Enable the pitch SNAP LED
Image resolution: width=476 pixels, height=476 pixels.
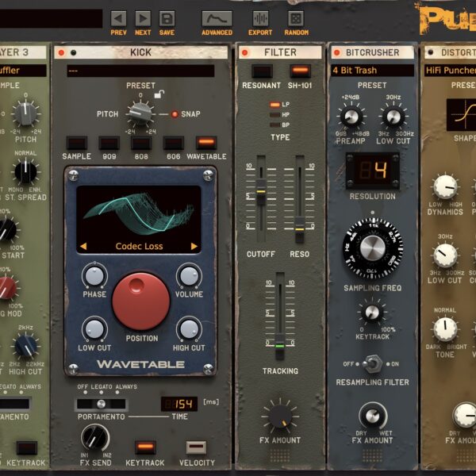tap(175, 114)
